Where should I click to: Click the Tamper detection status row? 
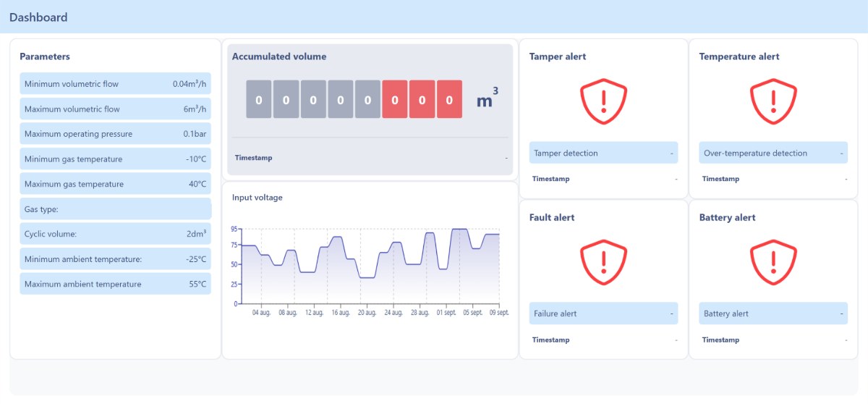pyautogui.click(x=603, y=153)
